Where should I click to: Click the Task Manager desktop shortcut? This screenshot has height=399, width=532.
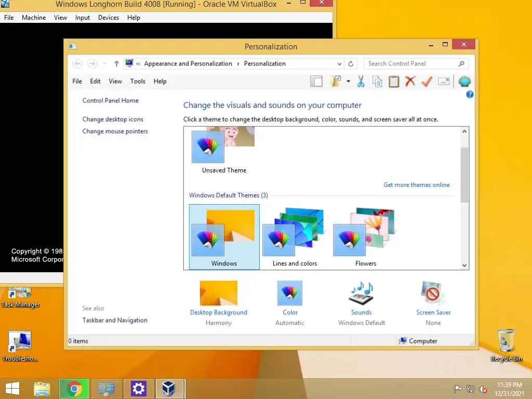tap(20, 298)
